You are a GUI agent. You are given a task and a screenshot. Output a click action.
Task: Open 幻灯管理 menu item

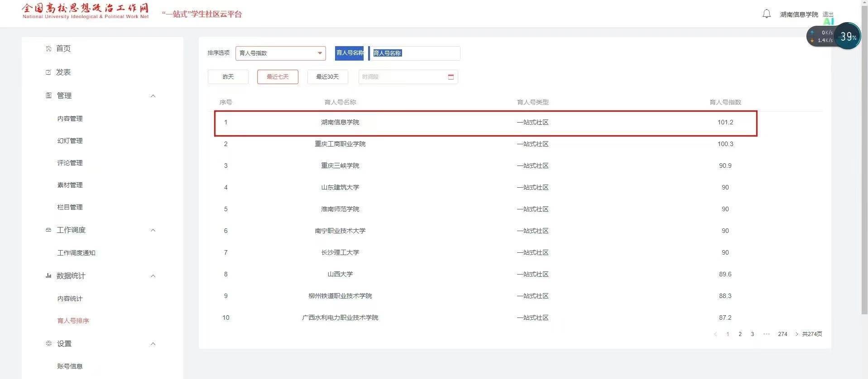click(x=70, y=141)
